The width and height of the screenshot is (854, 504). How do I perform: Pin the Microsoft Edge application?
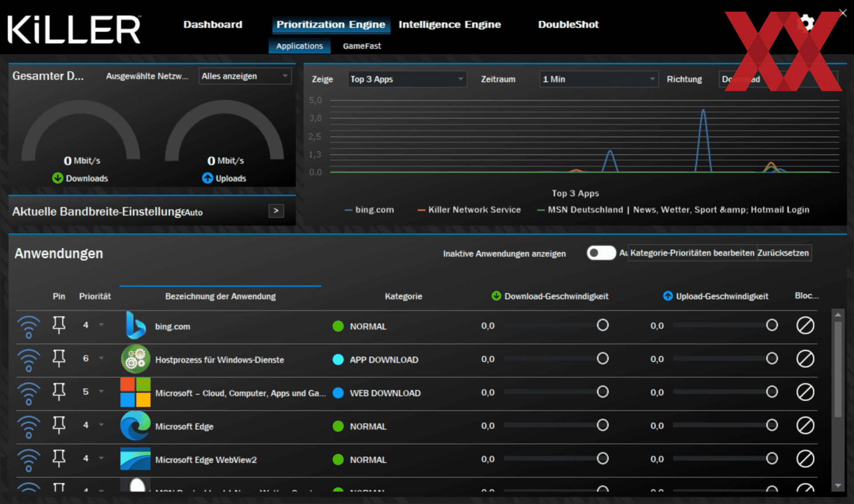pos(59,425)
